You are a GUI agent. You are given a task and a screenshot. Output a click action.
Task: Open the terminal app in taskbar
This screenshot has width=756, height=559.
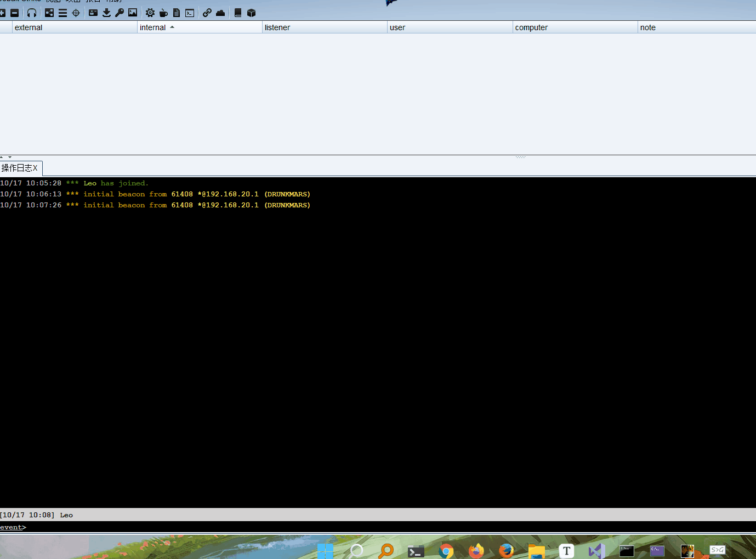[x=416, y=551]
